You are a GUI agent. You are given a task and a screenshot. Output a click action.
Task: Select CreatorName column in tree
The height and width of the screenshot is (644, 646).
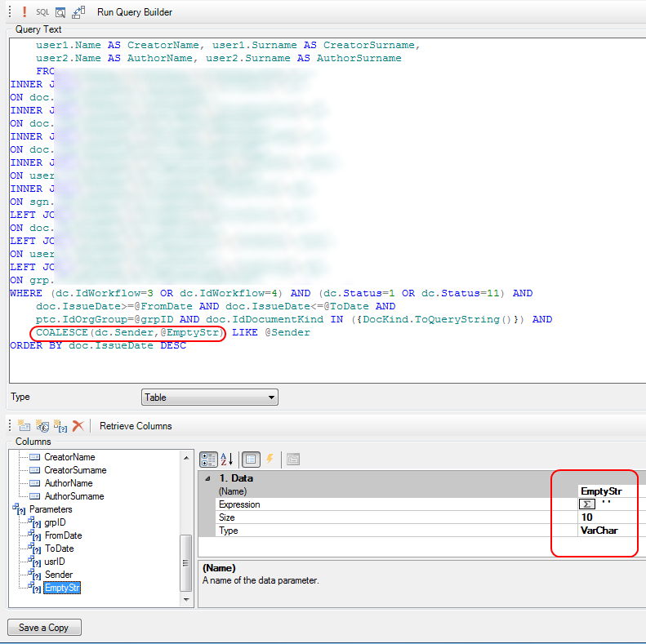[69, 457]
